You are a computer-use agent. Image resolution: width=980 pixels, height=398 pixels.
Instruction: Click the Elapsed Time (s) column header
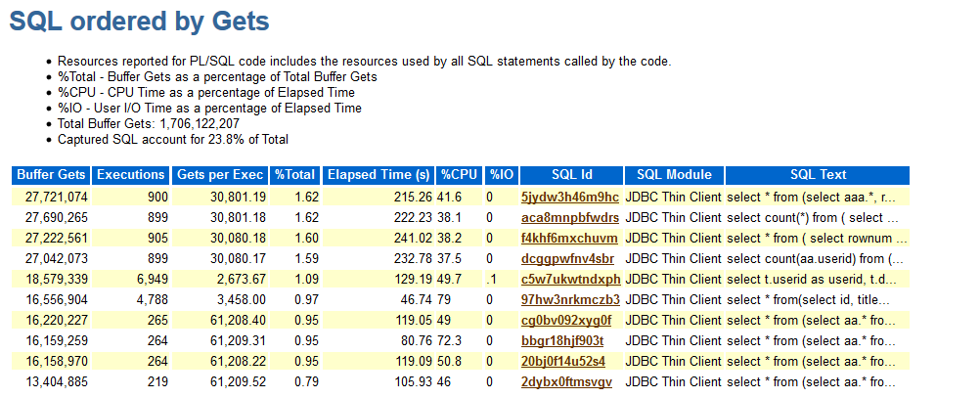tap(379, 175)
